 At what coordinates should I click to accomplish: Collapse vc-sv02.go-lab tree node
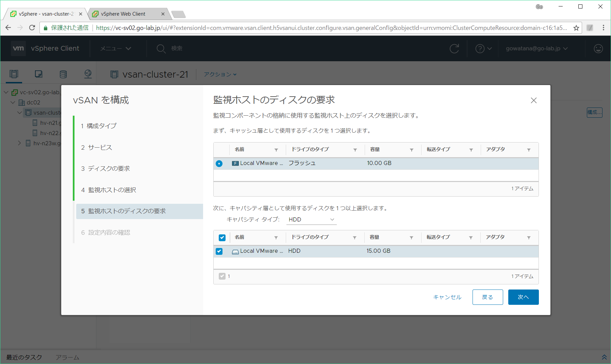(x=6, y=92)
